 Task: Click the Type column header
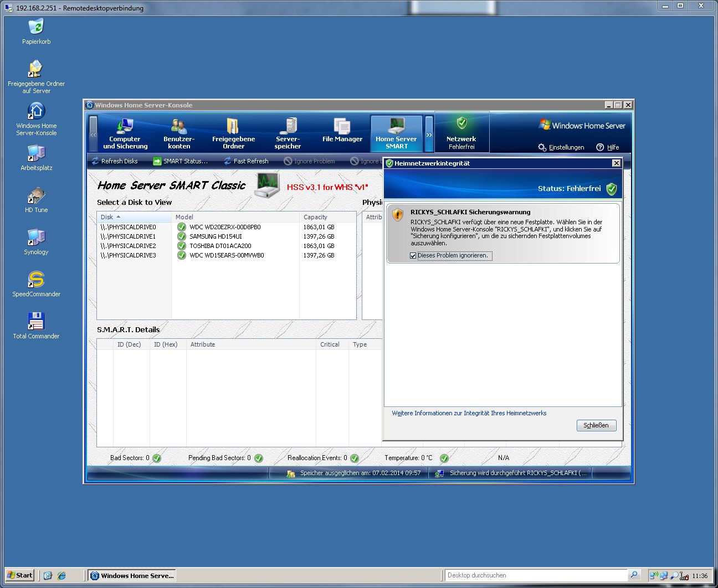point(365,344)
